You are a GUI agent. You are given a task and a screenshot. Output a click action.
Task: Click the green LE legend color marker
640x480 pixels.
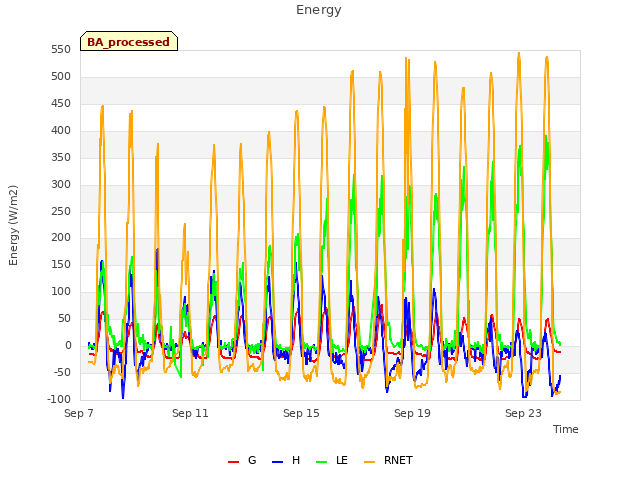pos(322,462)
